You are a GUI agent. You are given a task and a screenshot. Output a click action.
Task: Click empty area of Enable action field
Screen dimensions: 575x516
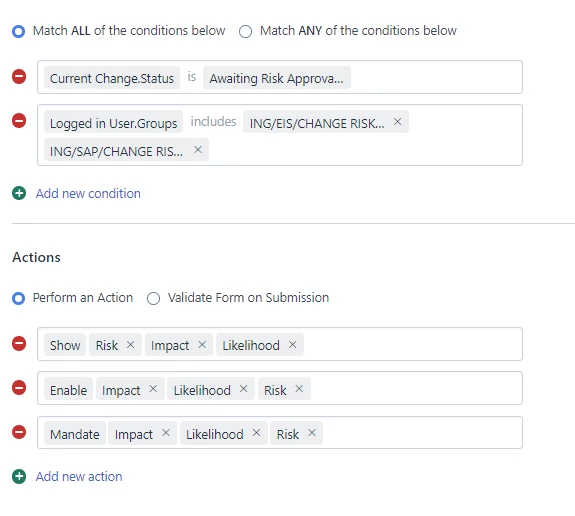[416, 388]
